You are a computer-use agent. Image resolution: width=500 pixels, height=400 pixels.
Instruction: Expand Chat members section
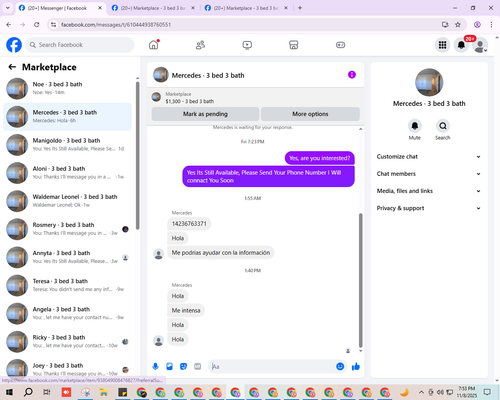pyautogui.click(x=429, y=174)
